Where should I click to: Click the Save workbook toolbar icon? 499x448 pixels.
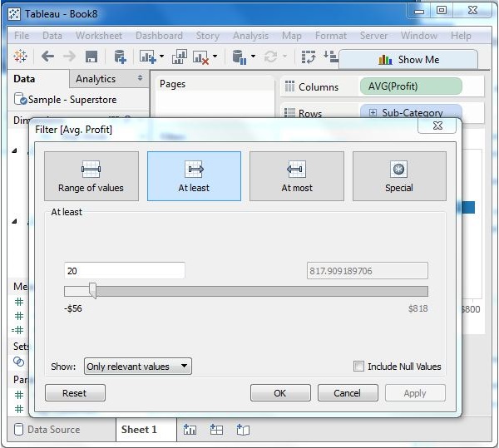tap(91, 57)
